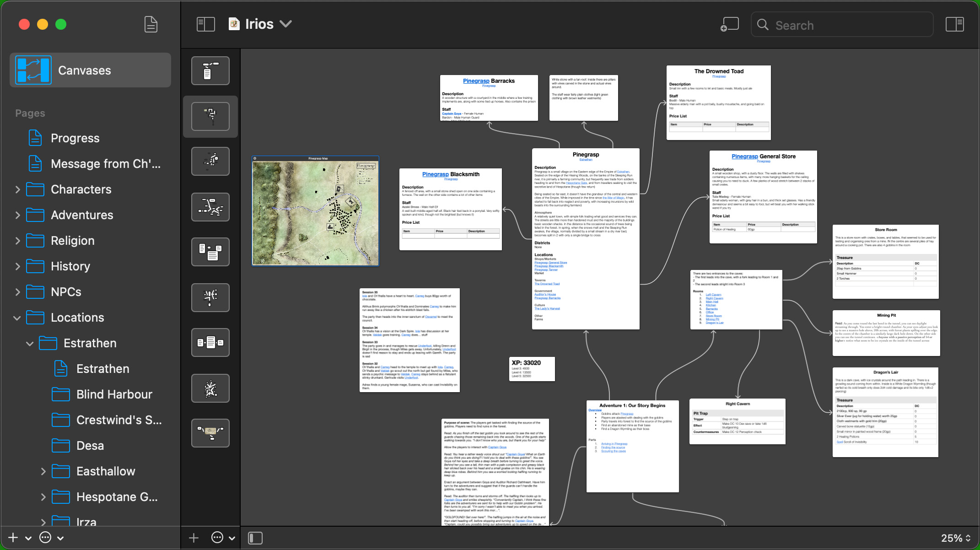The height and width of the screenshot is (550, 980).
Task: Toggle the left sidebar panel icon
Action: 205,24
